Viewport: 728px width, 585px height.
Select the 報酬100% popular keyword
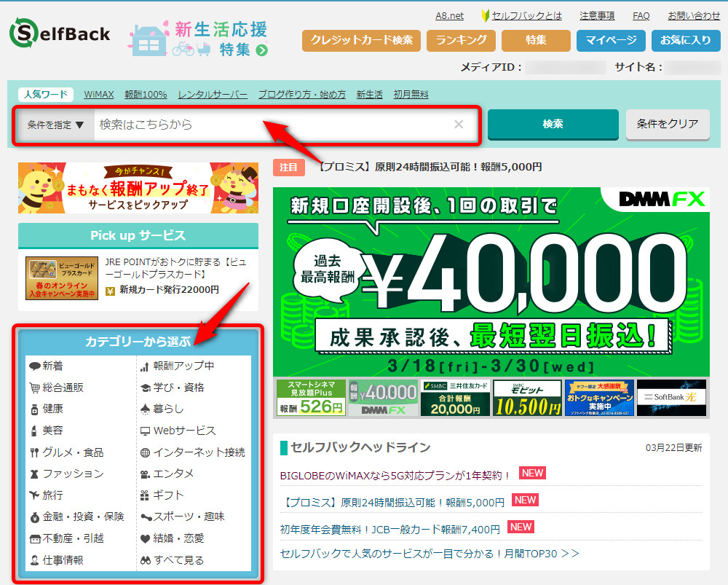click(146, 94)
